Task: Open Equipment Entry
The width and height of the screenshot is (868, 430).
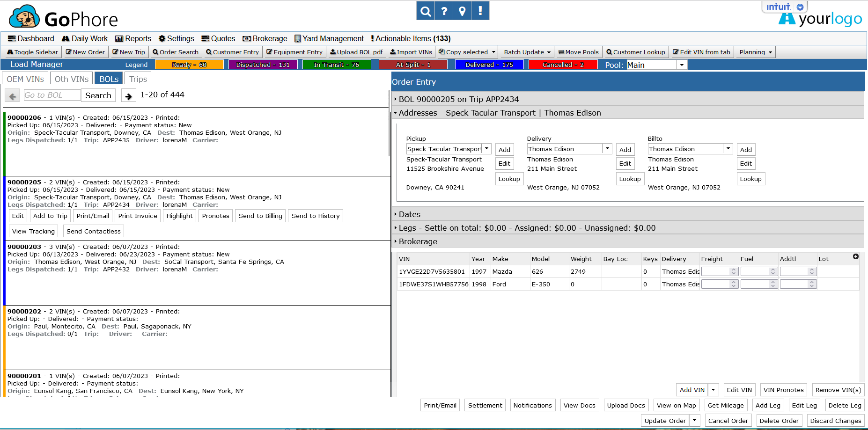Action: pos(294,52)
